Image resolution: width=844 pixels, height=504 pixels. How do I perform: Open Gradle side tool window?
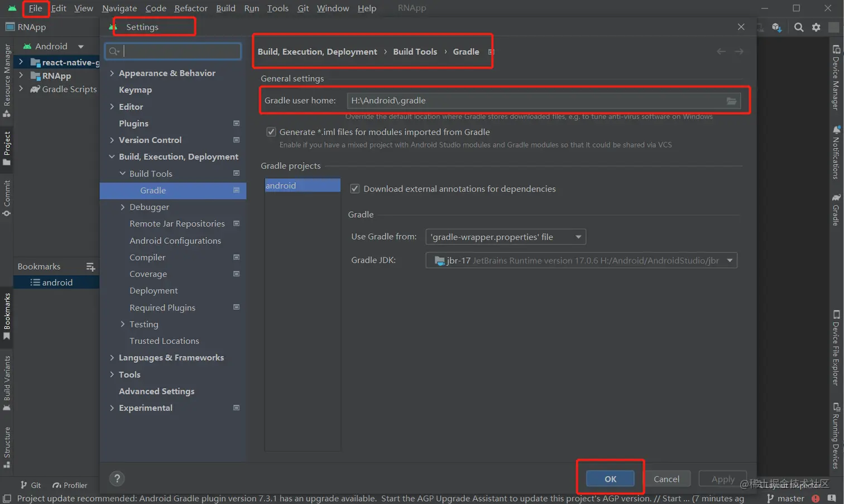click(836, 209)
